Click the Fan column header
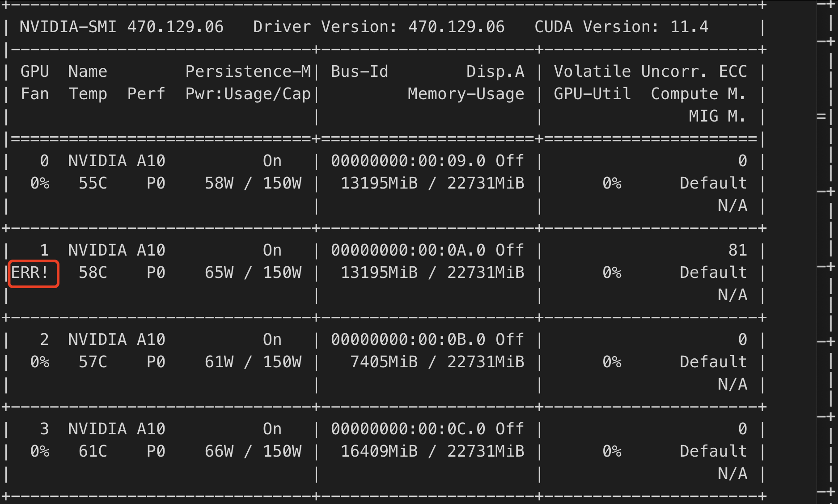The width and height of the screenshot is (838, 504). pos(35,94)
